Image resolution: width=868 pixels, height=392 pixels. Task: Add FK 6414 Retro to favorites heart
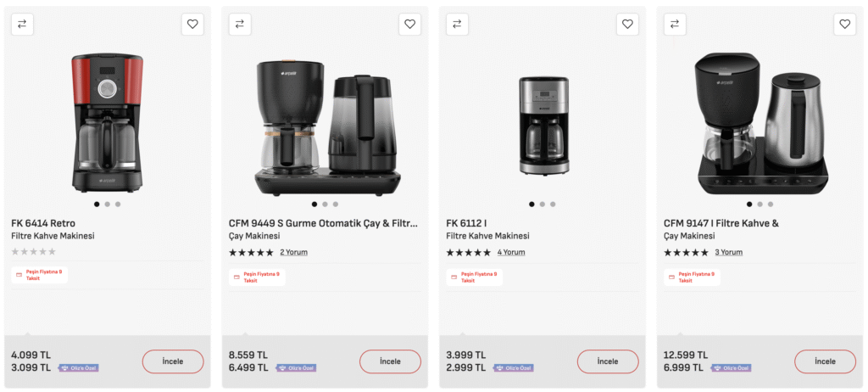pos(192,25)
